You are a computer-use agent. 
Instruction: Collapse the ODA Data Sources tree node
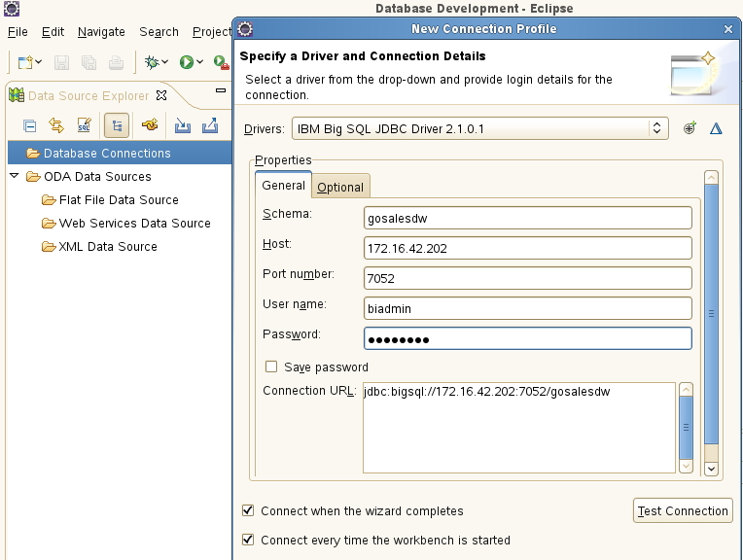(x=15, y=176)
